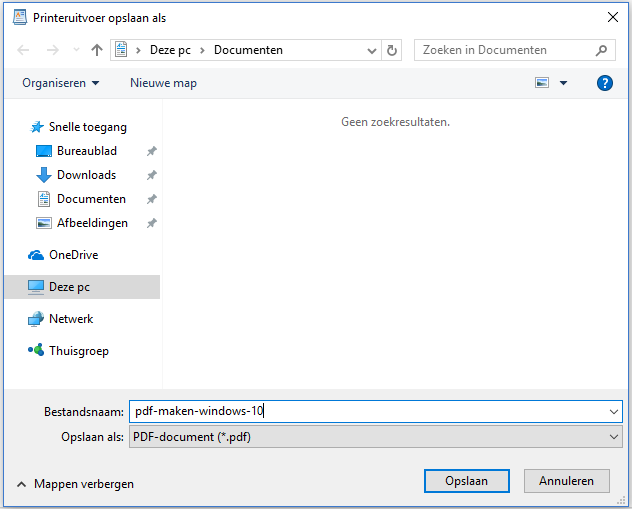Expand the address bar history dropdown
632x509 pixels.
(372, 50)
